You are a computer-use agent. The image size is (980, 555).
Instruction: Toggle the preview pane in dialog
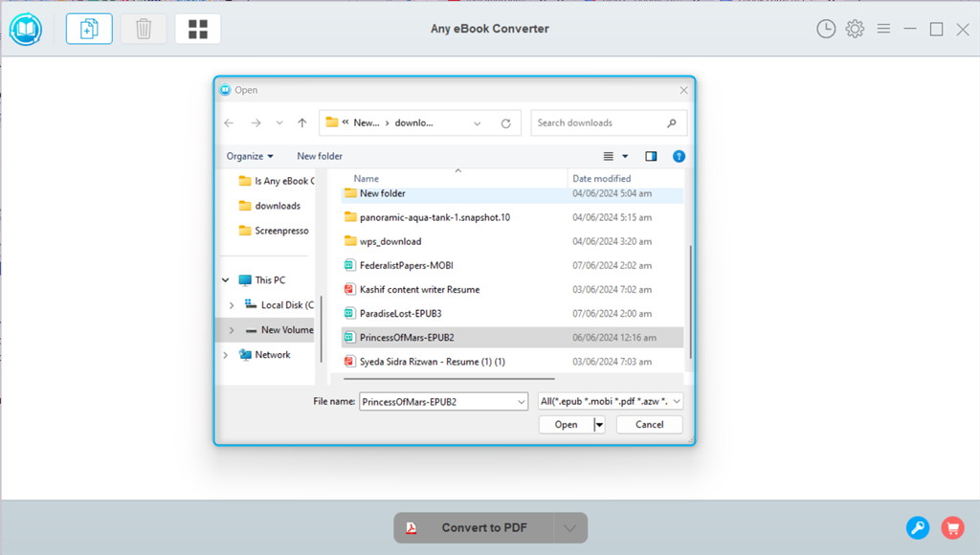(x=651, y=156)
